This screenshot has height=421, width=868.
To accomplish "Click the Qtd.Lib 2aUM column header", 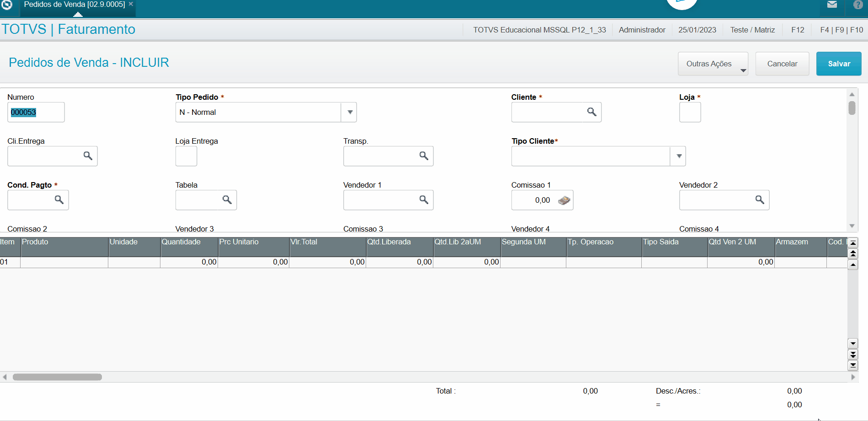I will [x=466, y=246].
